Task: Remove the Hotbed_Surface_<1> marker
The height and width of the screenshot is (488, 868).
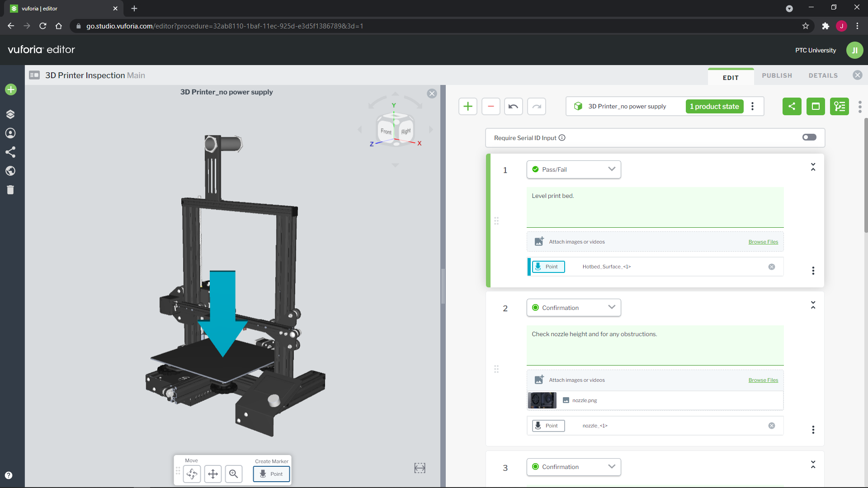Action: 772,267
